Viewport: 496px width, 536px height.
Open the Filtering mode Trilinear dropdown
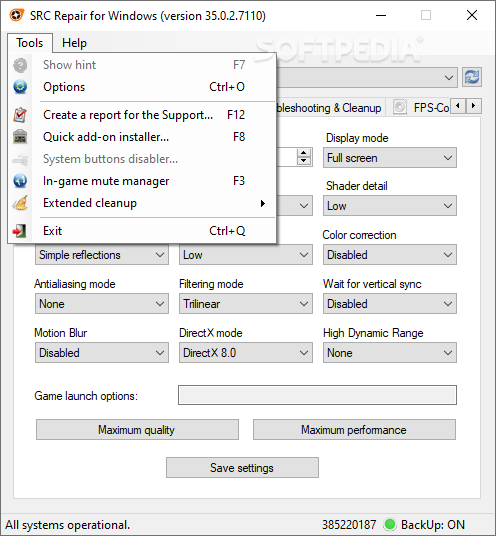[246, 304]
